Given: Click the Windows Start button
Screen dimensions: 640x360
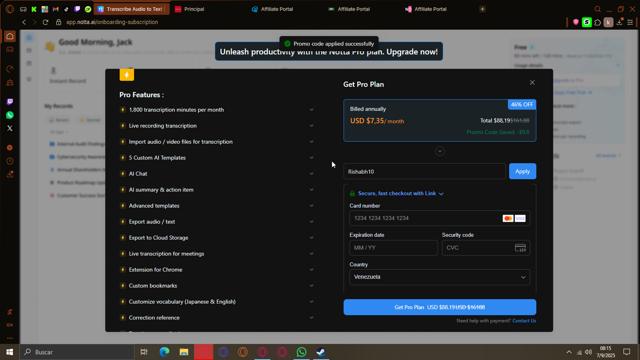Looking at the screenshot, I should [x=10, y=352].
